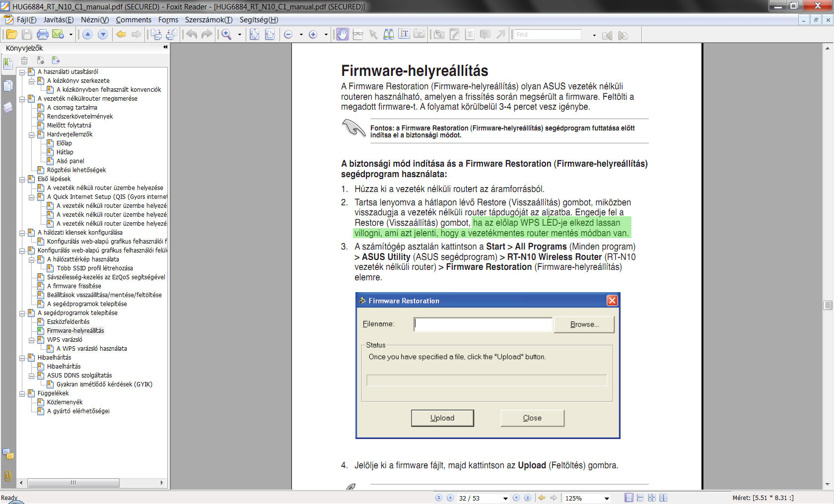This screenshot has height=504, width=834.
Task: Open dropdown arrow next to Zoom In
Action: 326,35
